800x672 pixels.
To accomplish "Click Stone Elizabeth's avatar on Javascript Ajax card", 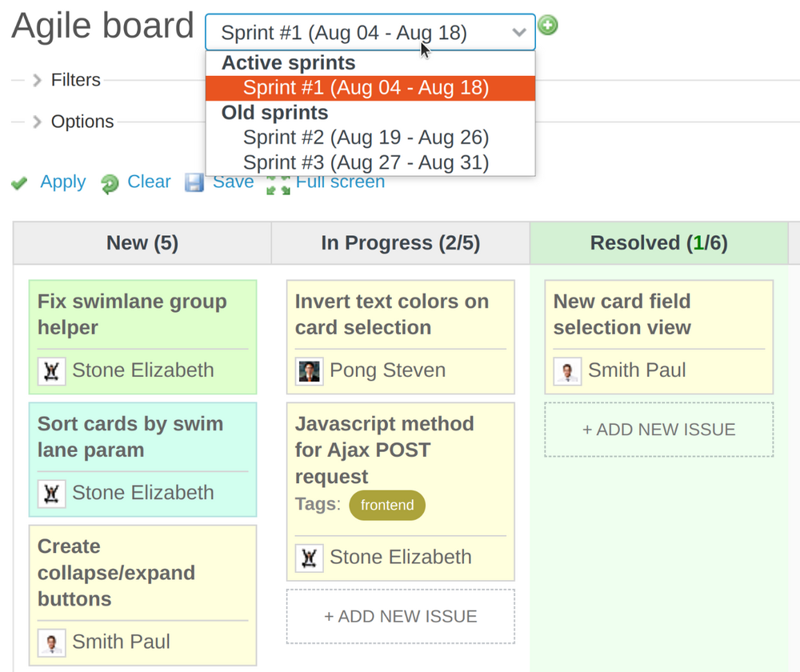I will tap(309, 558).
